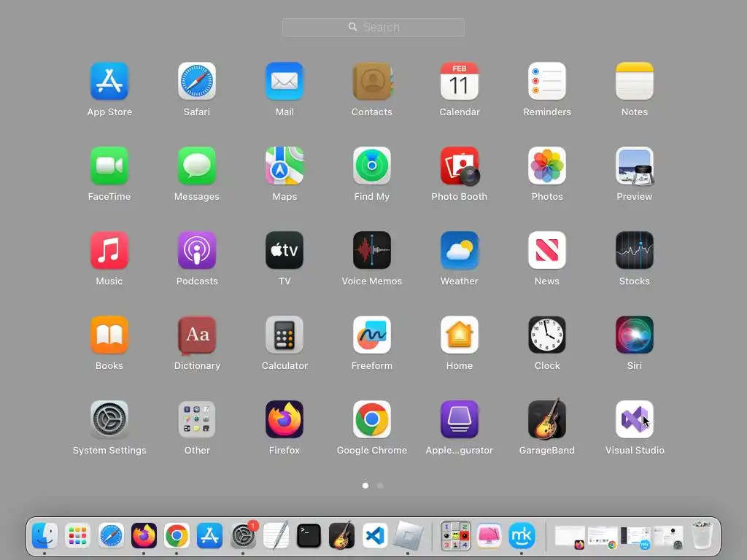Launch Safari from the Launchpad grid
This screenshot has height=560, width=747.
tap(197, 81)
